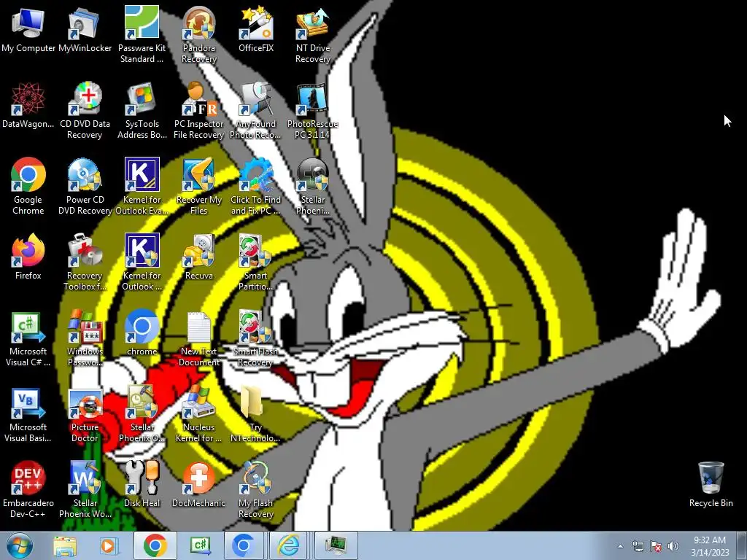The width and height of the screenshot is (747, 560).
Task: Select the DocMechanic shortcut
Action: point(198,485)
